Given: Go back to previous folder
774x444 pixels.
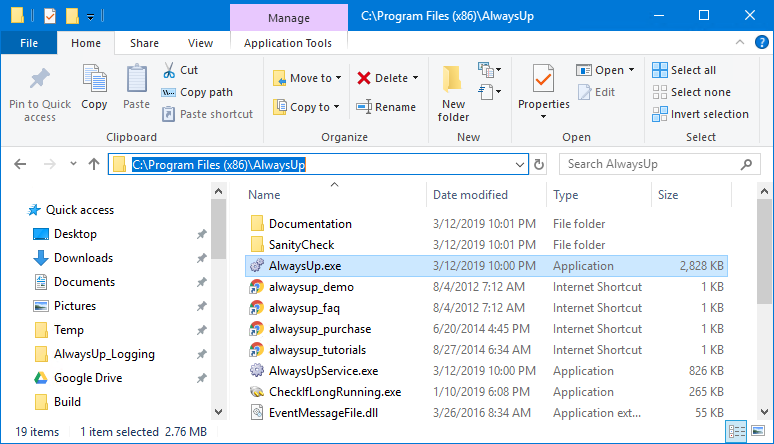Looking at the screenshot, I should pyautogui.click(x=20, y=164).
